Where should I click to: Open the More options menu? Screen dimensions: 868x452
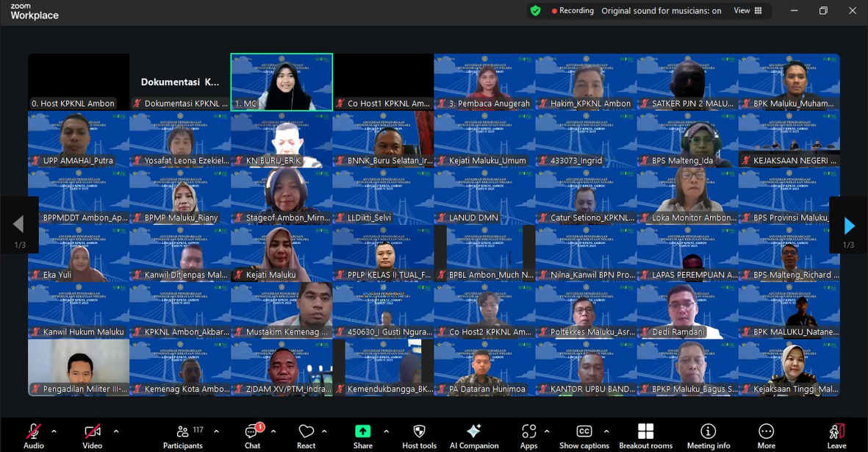[x=766, y=436]
